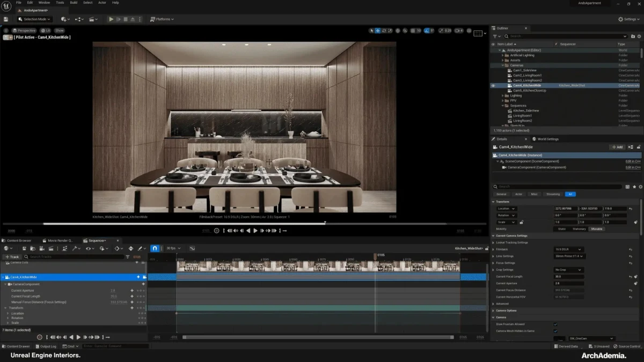Play the sequence in Sequencer transport bar
The image size is (644, 362).
78,337
